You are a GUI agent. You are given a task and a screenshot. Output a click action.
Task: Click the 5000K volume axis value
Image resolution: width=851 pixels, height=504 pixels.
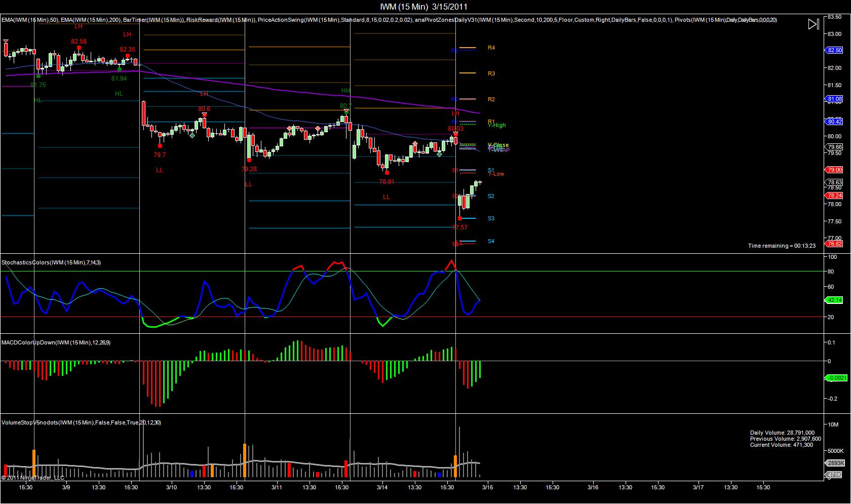(835, 451)
